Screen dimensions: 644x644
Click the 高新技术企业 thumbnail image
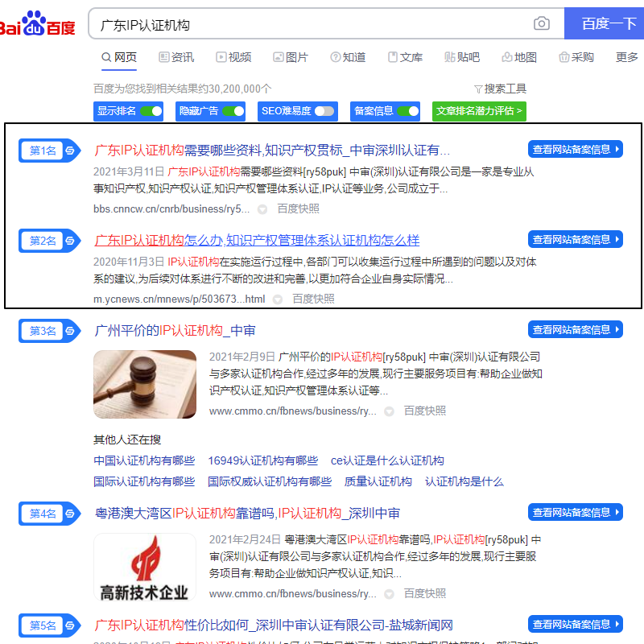[145, 568]
